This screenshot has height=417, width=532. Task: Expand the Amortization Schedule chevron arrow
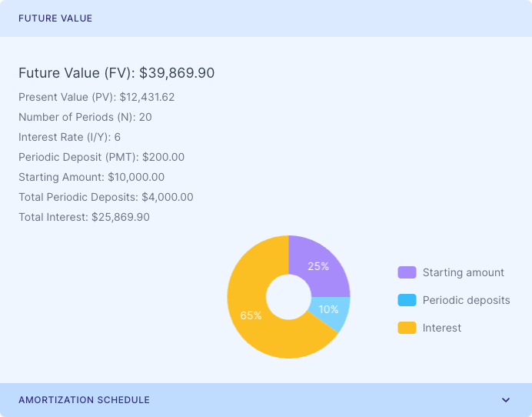pyautogui.click(x=506, y=400)
